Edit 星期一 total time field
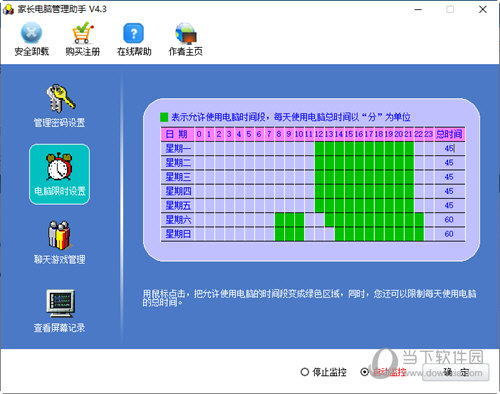This screenshot has width=500, height=394. point(449,148)
